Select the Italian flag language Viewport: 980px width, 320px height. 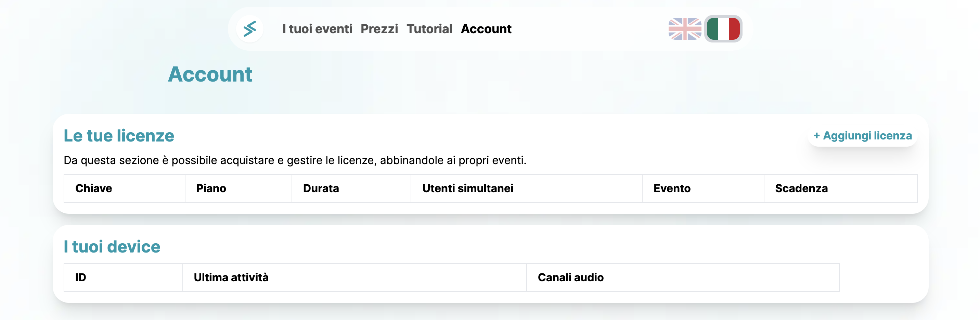[x=723, y=29]
